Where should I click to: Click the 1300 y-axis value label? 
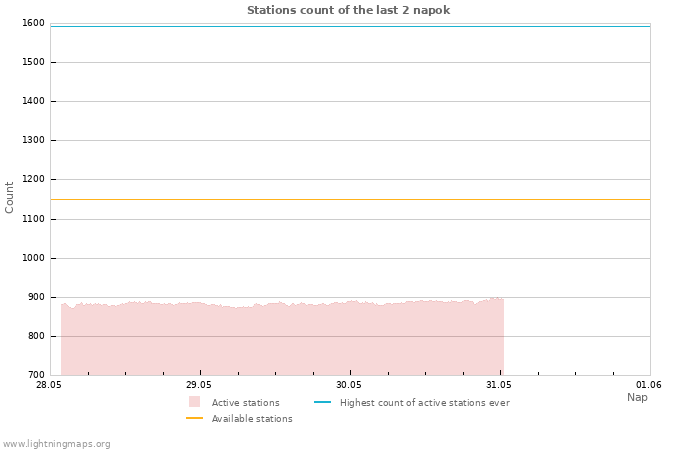tap(33, 140)
